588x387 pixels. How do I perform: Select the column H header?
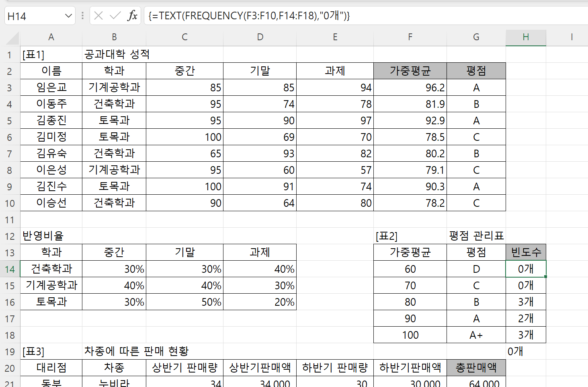[x=526, y=37]
